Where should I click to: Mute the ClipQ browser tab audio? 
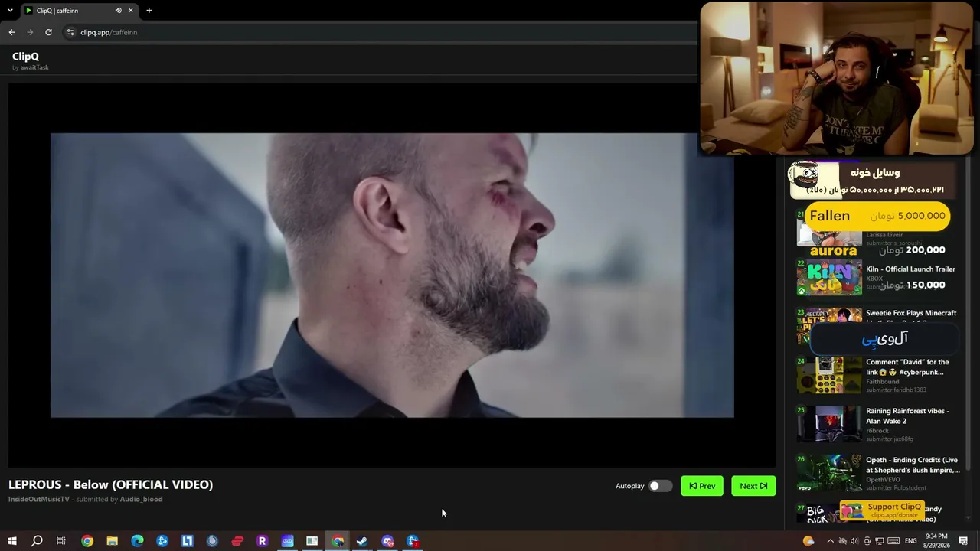point(118,11)
